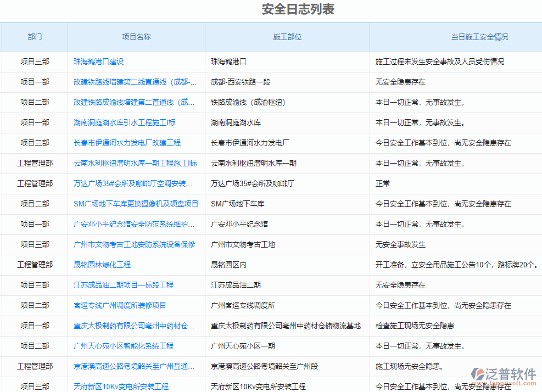The image size is (542, 392).
Task: Click the 部门 column header
Action: 34,37
